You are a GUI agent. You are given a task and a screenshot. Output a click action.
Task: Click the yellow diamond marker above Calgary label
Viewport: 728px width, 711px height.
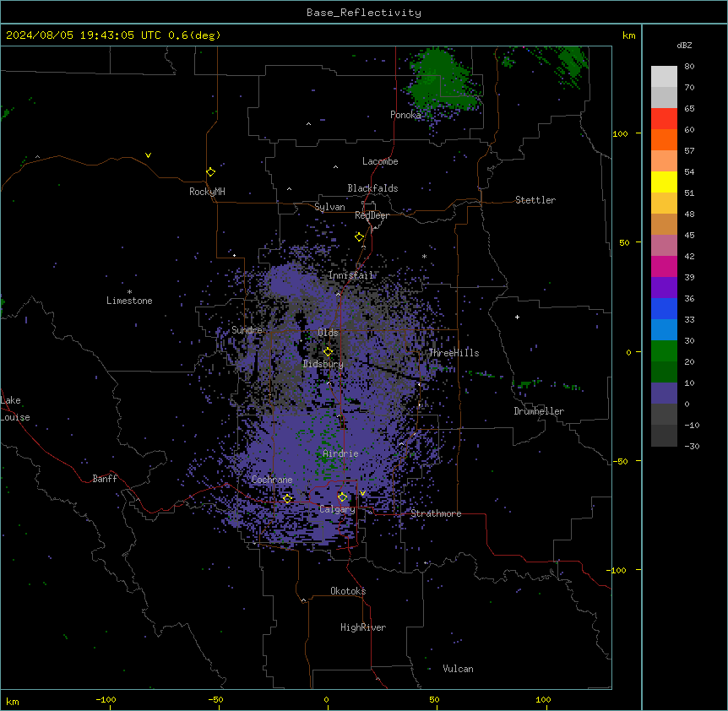tap(342, 497)
